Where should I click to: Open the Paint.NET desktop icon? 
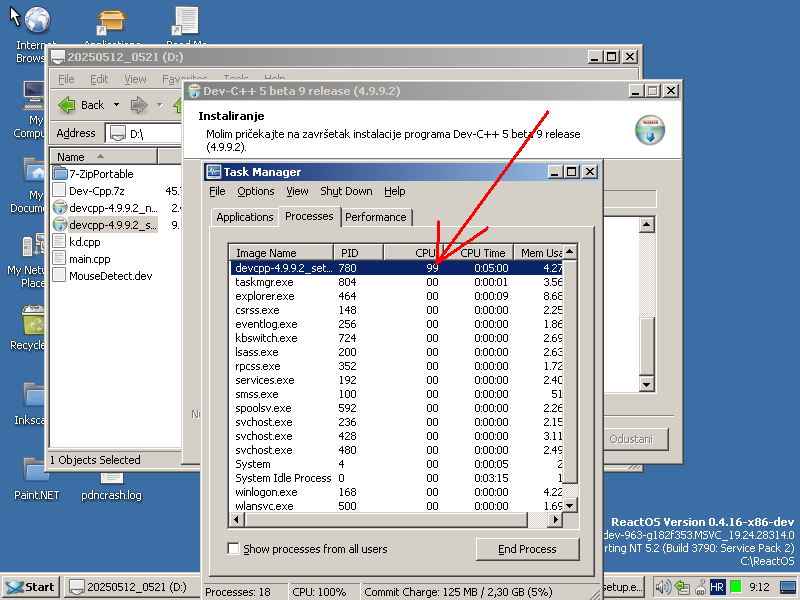tap(36, 470)
